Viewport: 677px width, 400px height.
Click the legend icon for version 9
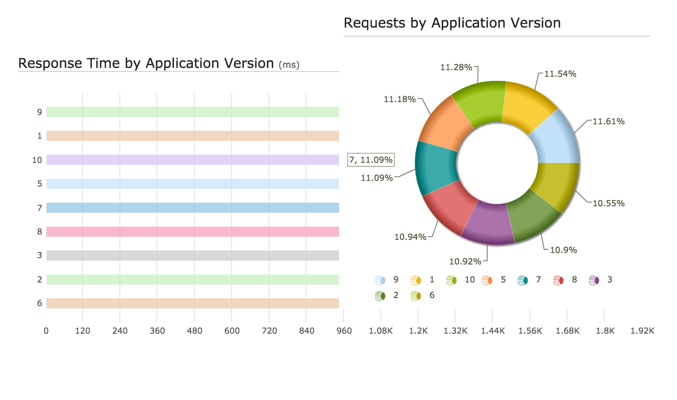380,281
